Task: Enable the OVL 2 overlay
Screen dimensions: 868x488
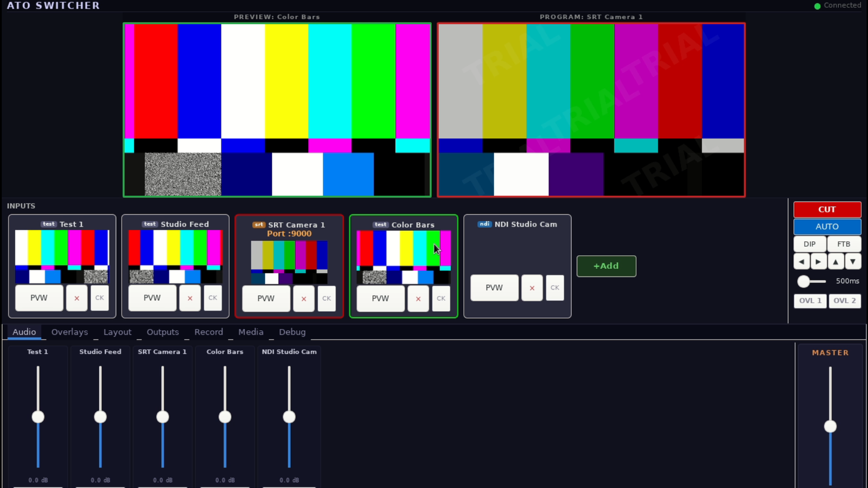Action: pos(845,300)
